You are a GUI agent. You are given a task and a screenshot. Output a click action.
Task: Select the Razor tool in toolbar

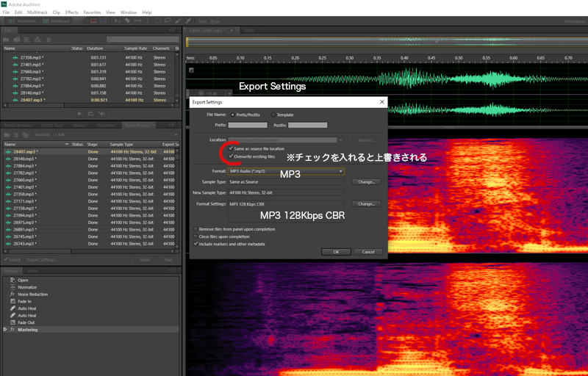127,21
